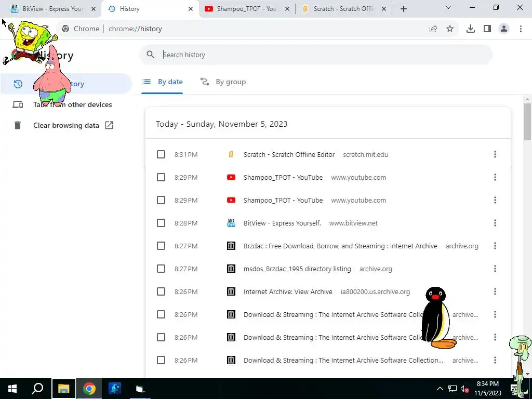
Task: Check the Scratch Offline Editor history checkbox
Action: coord(161,154)
